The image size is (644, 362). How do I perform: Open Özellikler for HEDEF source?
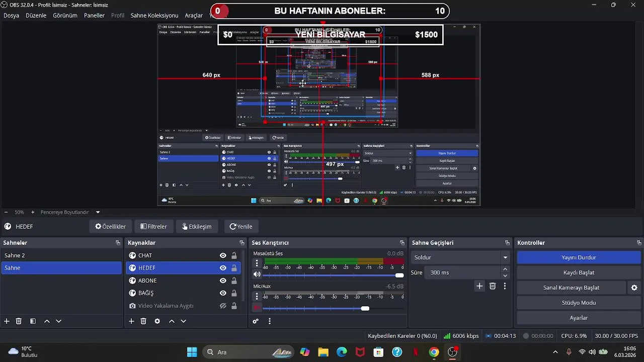(x=110, y=226)
